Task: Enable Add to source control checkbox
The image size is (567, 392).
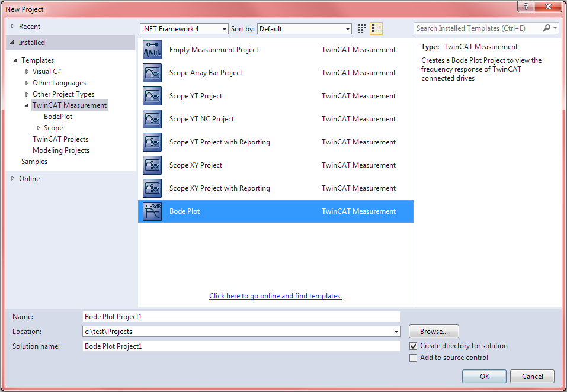Action: click(414, 358)
